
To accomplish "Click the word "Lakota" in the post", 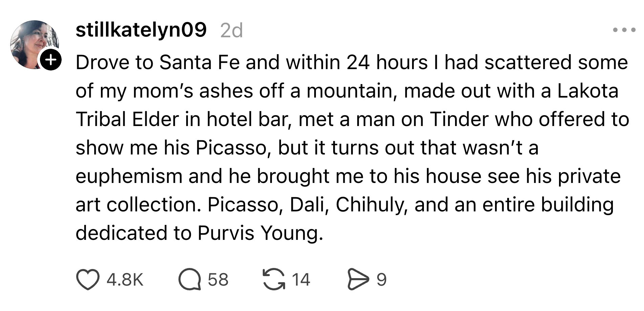I will point(588,91).
